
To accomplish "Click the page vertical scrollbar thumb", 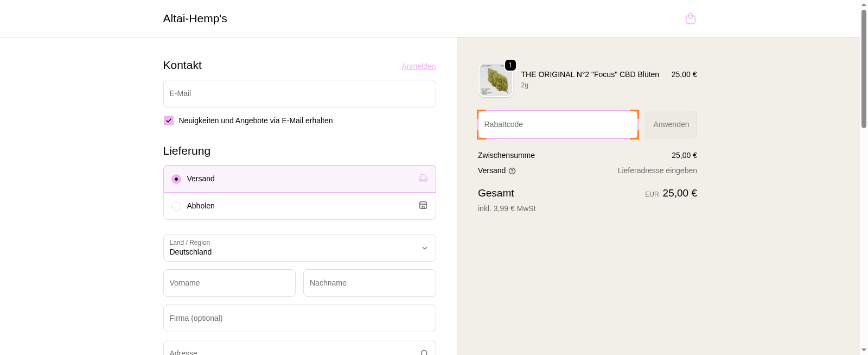I will coord(864,68).
